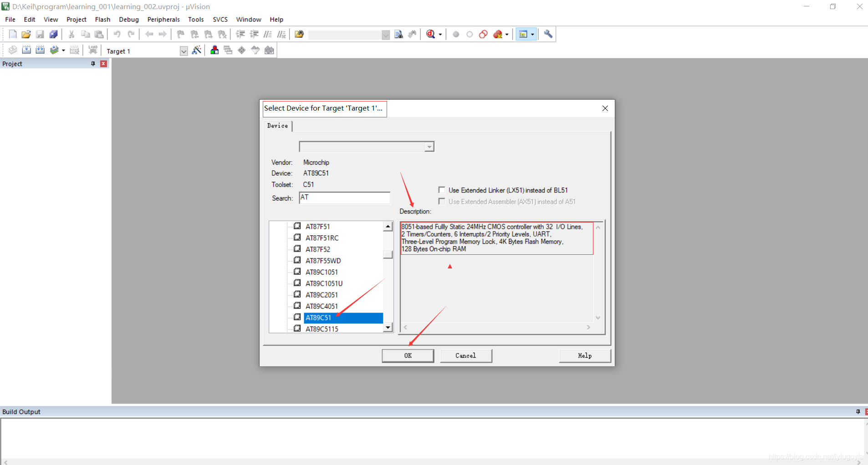This screenshot has height=465, width=868.
Task: Open Configuration via the wrench icon
Action: 548,34
